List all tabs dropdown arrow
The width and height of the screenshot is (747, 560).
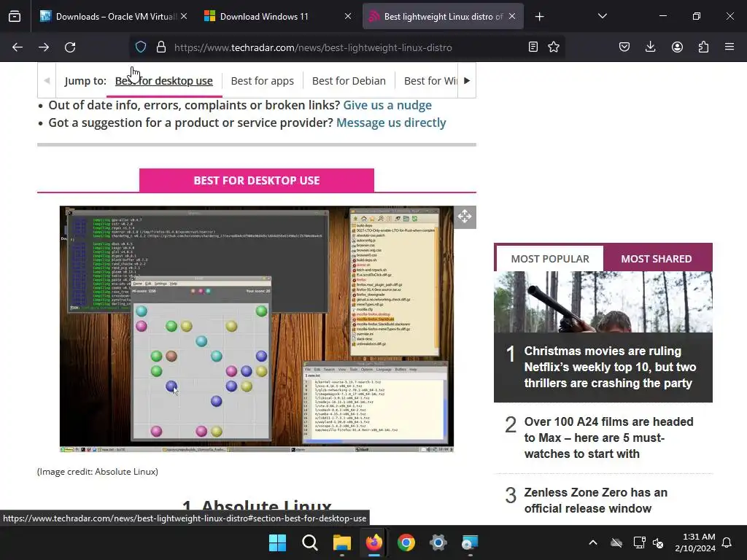click(x=602, y=16)
